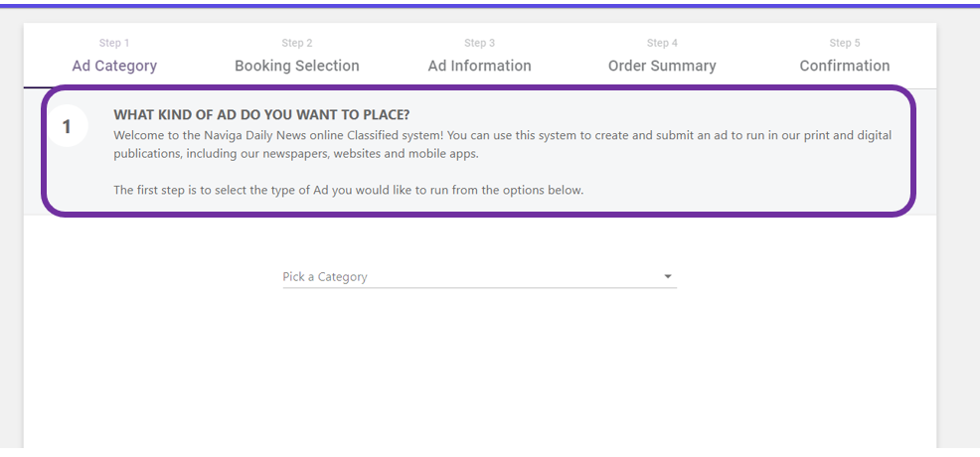Click the 'What kind of ad' heading

pyautogui.click(x=261, y=114)
